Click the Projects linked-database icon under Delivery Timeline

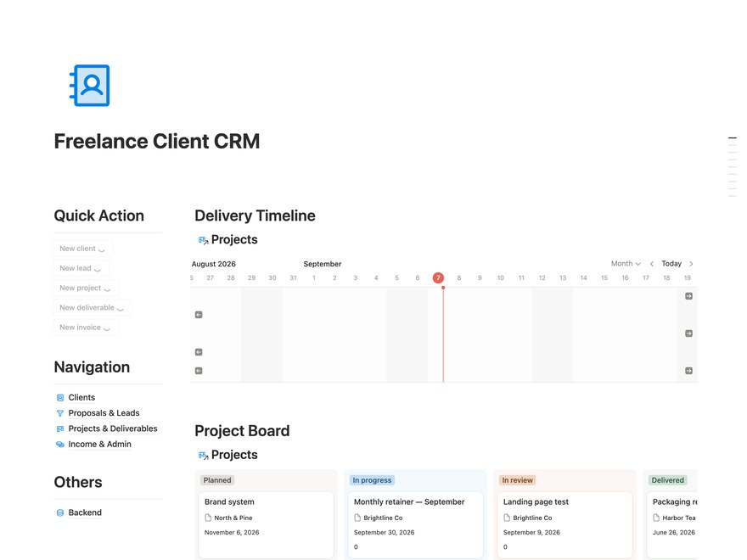(203, 240)
